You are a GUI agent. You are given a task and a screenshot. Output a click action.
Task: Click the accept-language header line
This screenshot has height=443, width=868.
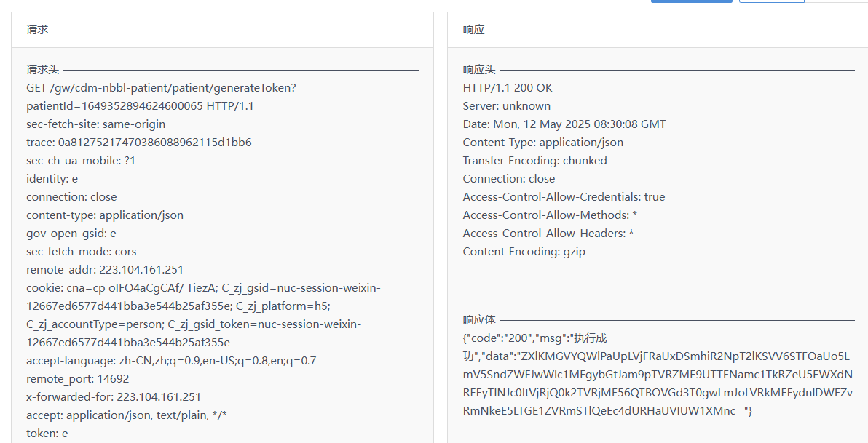coord(171,361)
